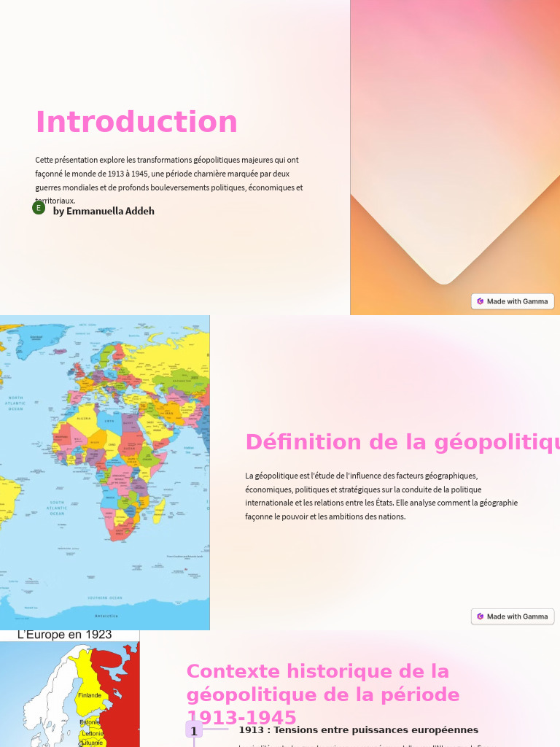560x747 pixels.
Task: Click the paragraph starting La géopolitique est l'étude
Action: tap(381, 496)
